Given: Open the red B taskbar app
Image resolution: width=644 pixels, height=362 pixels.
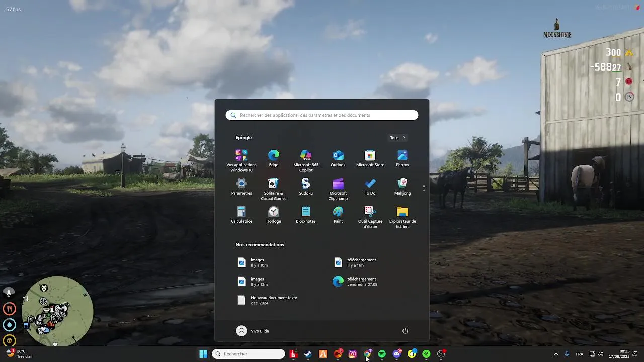Looking at the screenshot, I should tap(293, 354).
